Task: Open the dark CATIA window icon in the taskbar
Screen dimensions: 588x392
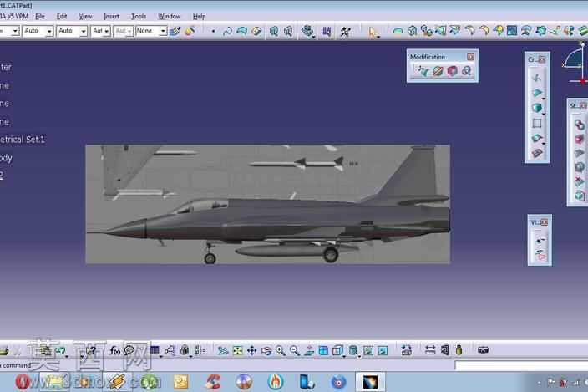Action: 370,382
